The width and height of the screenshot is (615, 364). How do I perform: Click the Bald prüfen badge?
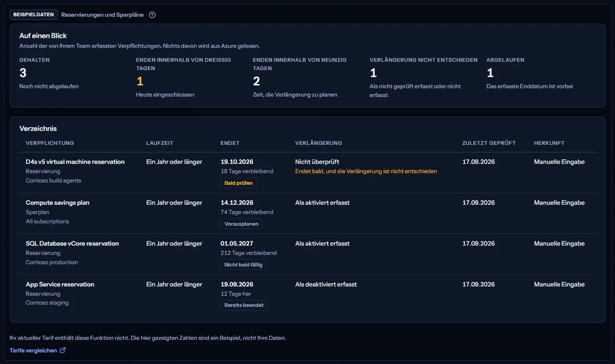point(238,183)
